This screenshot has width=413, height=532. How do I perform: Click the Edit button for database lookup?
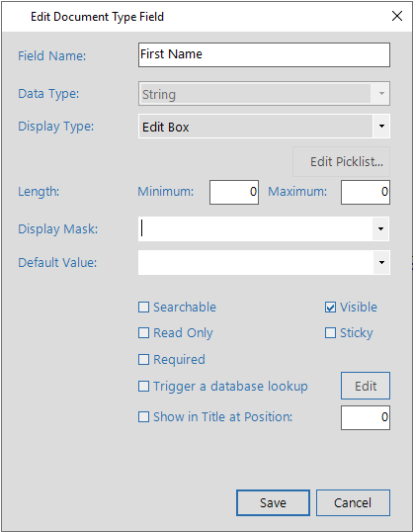click(366, 386)
